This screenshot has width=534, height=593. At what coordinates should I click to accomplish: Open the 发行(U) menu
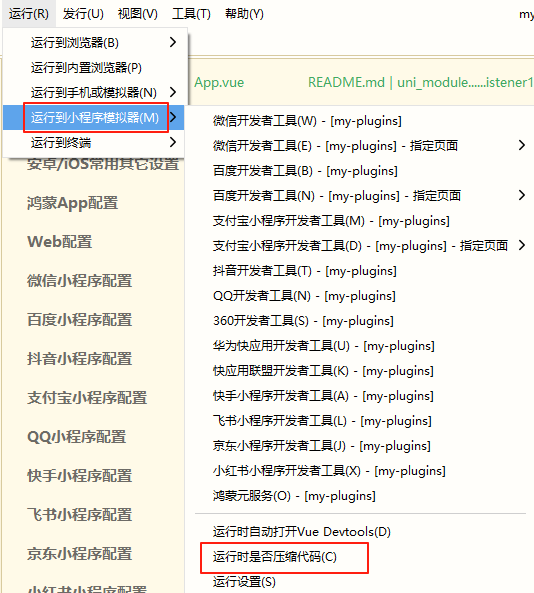(83, 14)
